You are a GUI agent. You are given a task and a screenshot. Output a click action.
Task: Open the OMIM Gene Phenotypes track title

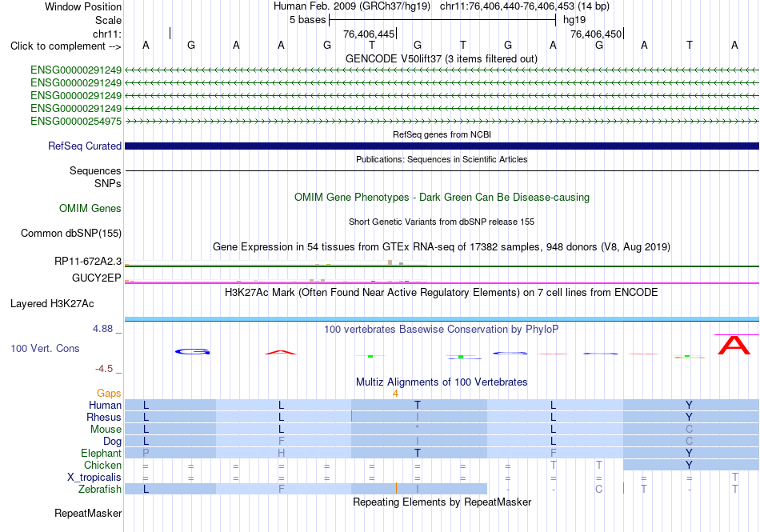(x=442, y=197)
